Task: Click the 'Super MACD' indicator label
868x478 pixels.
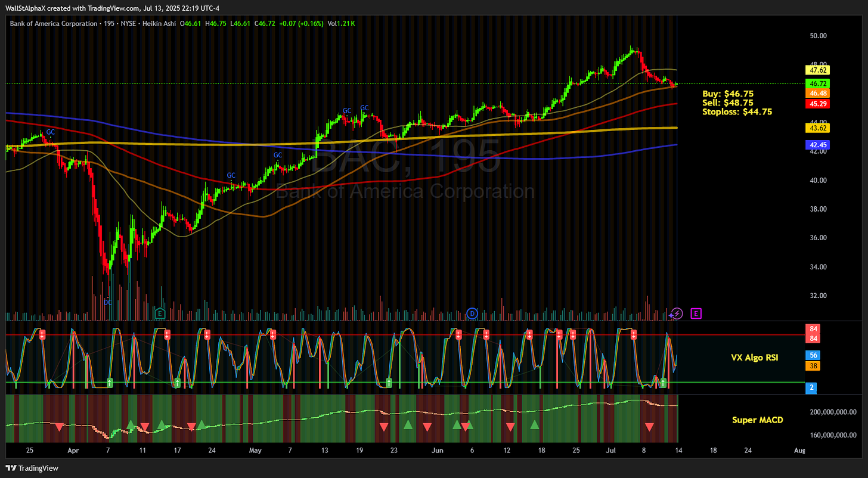Action: click(757, 420)
